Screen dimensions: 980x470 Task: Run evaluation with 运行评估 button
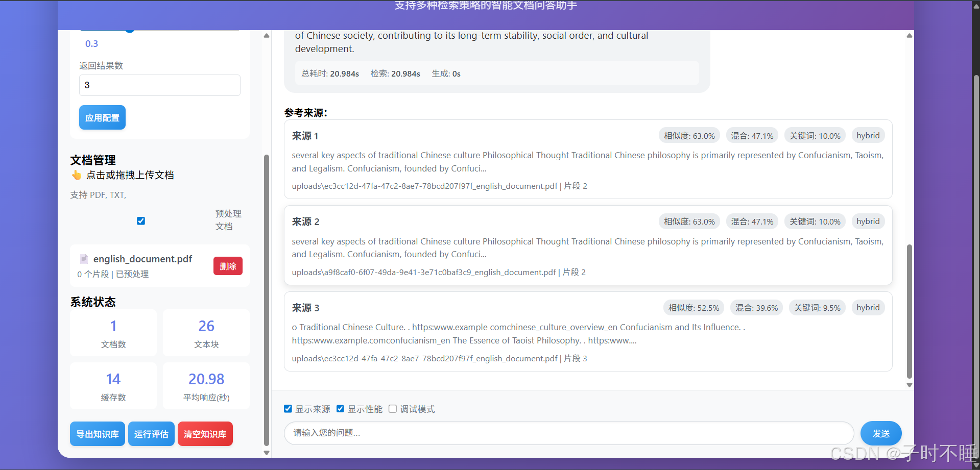151,434
